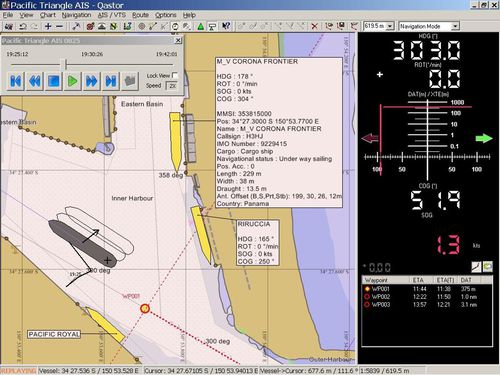Open the Navigation menu
Screen dimensions: 500x375
pos(76,15)
